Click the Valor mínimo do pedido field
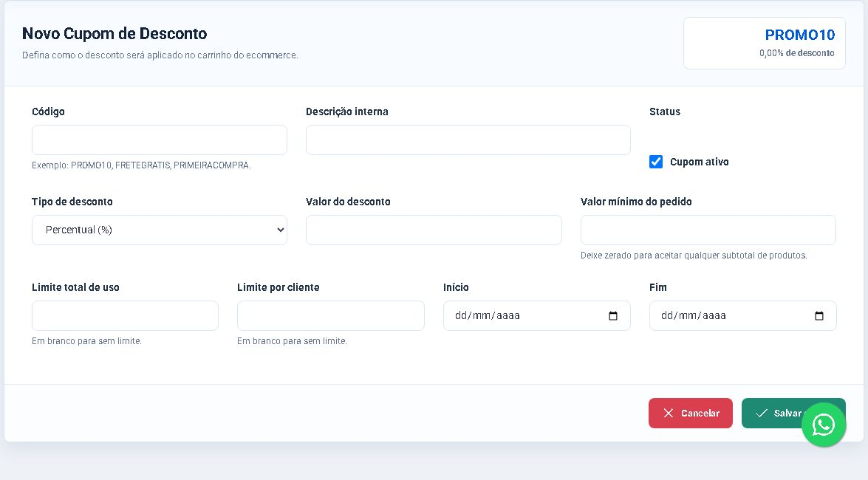The image size is (868, 480). coord(708,230)
